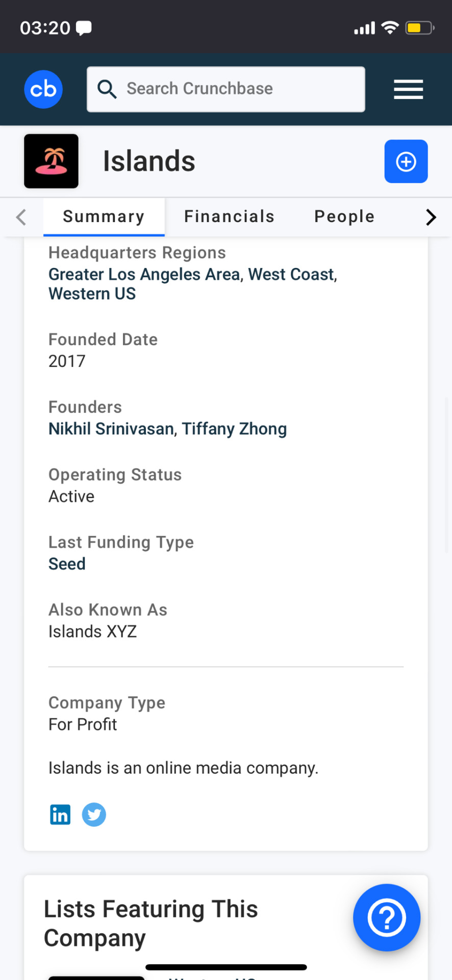The image size is (452, 980).
Task: Open the Crunchbase home logo
Action: tap(43, 89)
